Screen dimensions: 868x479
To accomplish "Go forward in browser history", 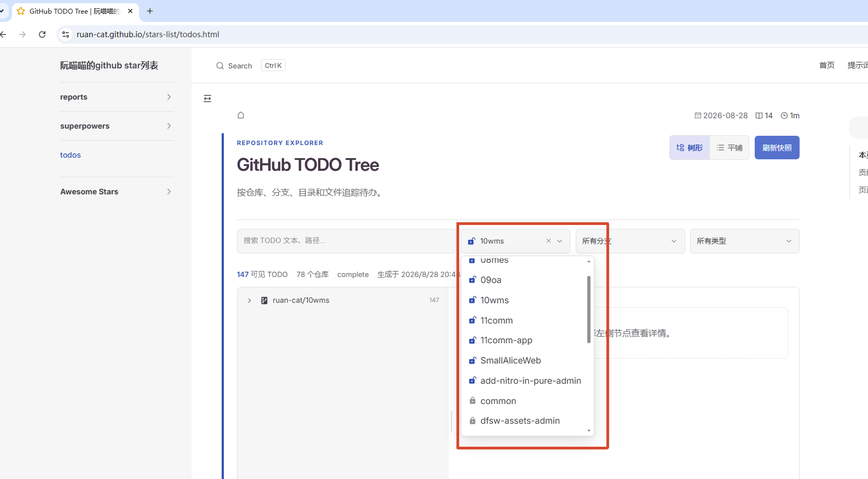I will [22, 34].
